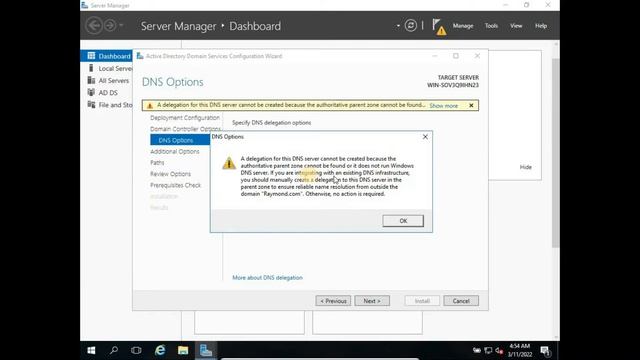Click the Server Manager forward arrow
The image size is (640, 360).
[x=110, y=25]
